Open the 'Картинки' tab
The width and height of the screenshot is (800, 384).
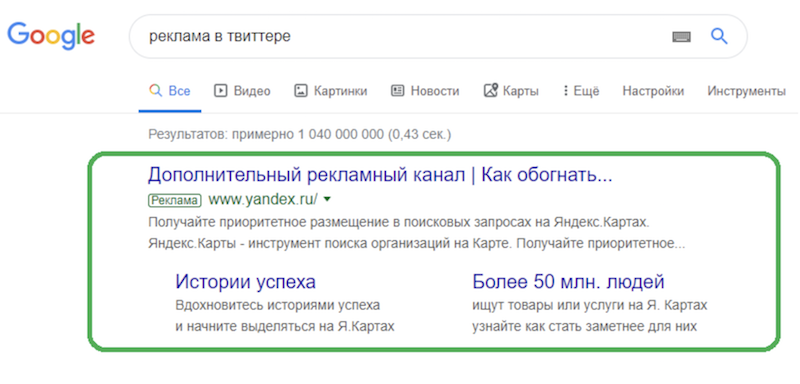tap(331, 91)
